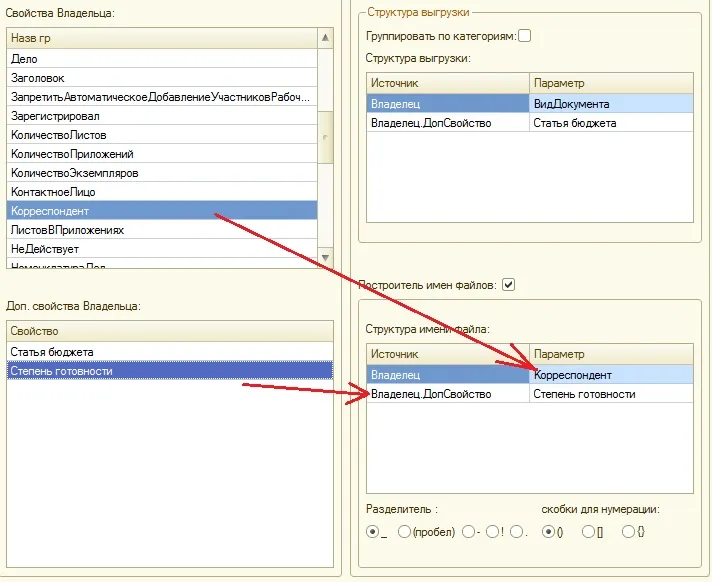Pick the exclamation mark separator option
The height and width of the screenshot is (582, 712).
coord(492,532)
